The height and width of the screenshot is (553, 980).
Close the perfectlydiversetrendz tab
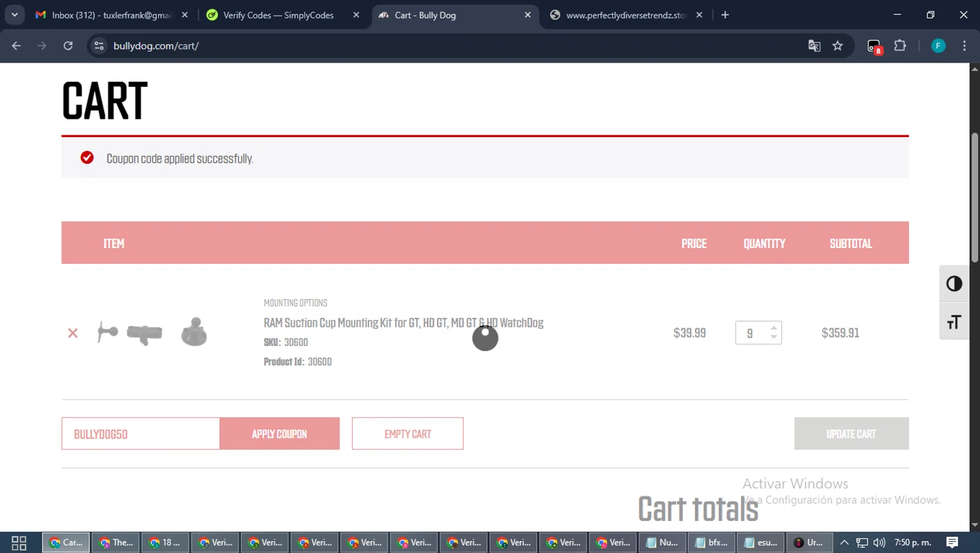click(x=699, y=15)
